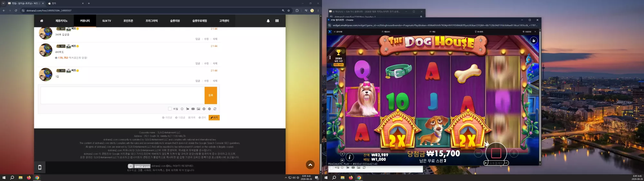The image size is (644, 181).
Task: Refresh comments with the circular arrows icon
Action: 215,109
